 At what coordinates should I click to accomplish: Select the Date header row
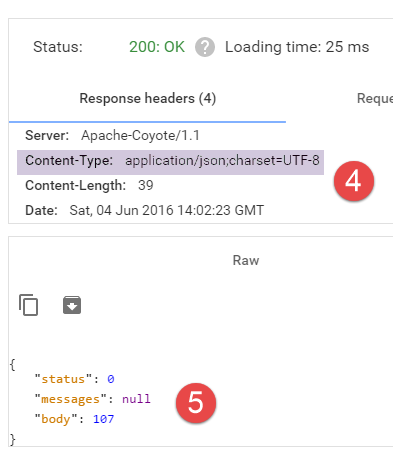point(145,210)
